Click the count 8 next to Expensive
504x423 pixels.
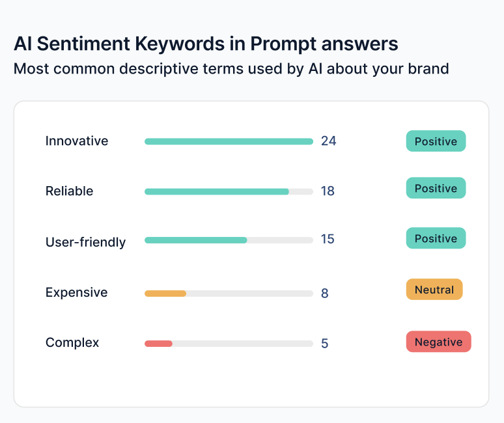click(x=325, y=293)
